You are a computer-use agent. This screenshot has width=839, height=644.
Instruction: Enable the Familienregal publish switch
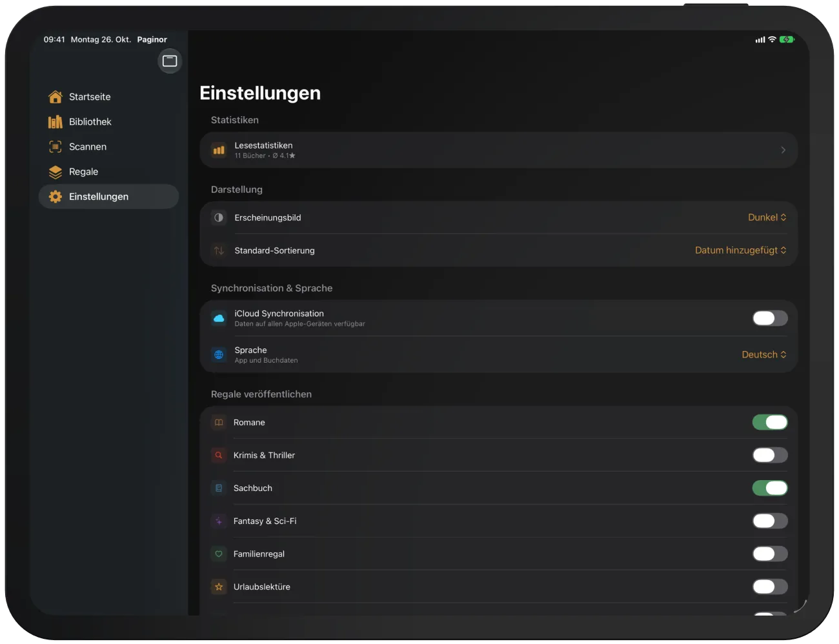pos(770,554)
